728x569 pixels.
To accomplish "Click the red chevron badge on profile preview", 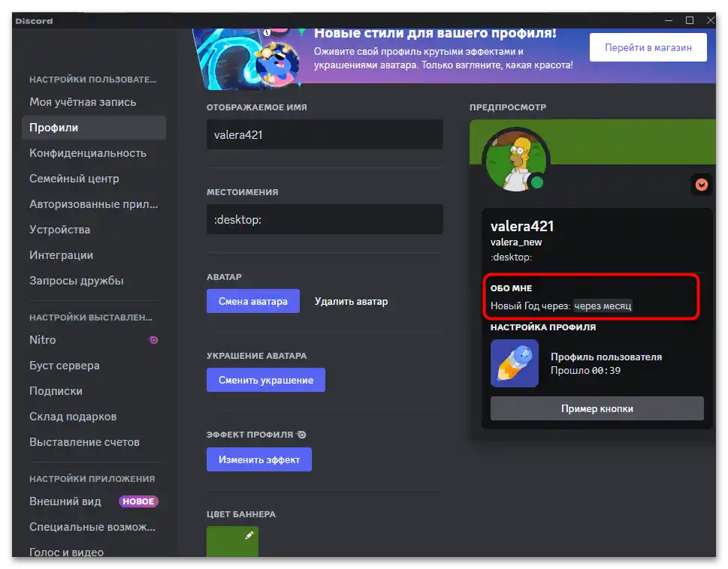I will [701, 185].
